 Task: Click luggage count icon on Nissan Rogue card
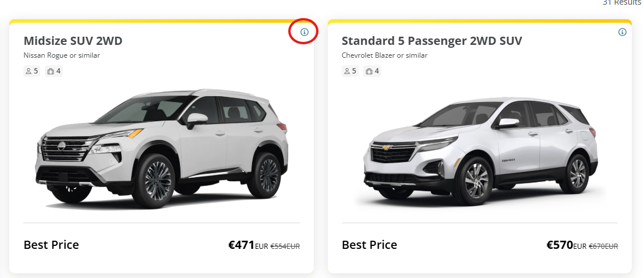pos(51,71)
